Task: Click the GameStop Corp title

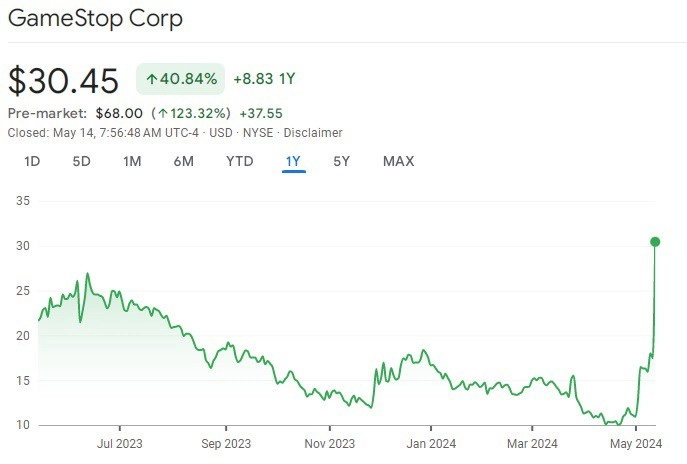Action: point(95,19)
